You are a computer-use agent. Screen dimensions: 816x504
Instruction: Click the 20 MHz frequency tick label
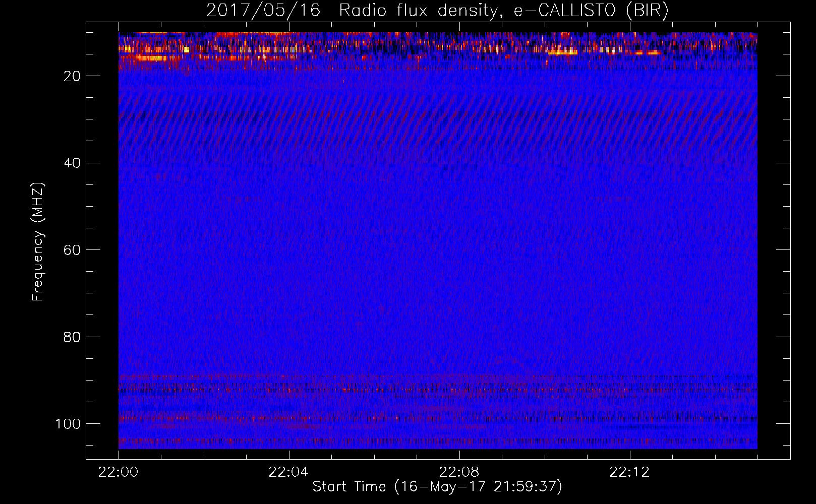72,76
